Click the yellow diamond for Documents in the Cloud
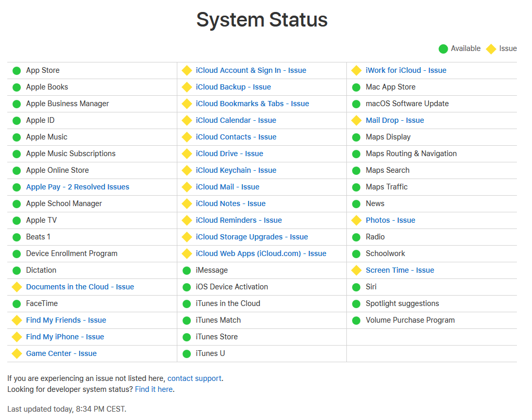Image resolution: width=532 pixels, height=420 pixels. [x=17, y=287]
